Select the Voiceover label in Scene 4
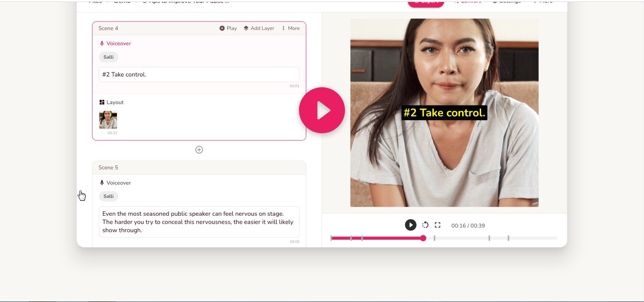The height and width of the screenshot is (302, 644). click(115, 43)
